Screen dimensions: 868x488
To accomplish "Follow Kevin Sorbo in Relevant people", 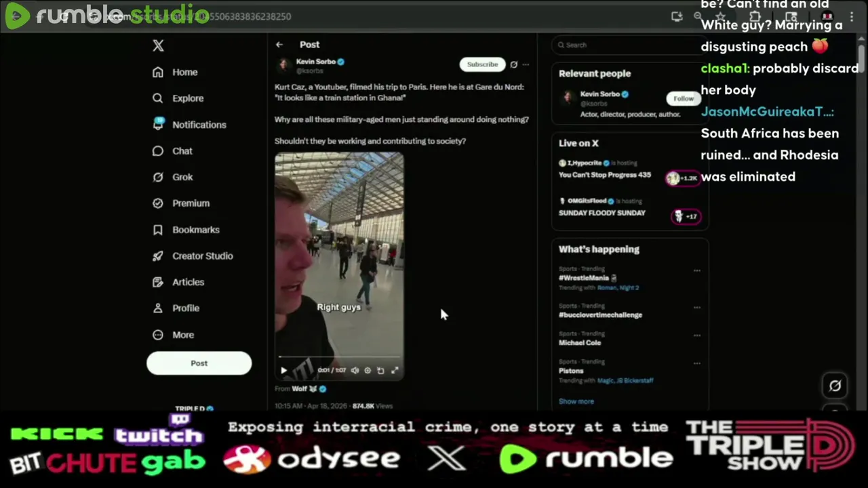I will [x=683, y=99].
